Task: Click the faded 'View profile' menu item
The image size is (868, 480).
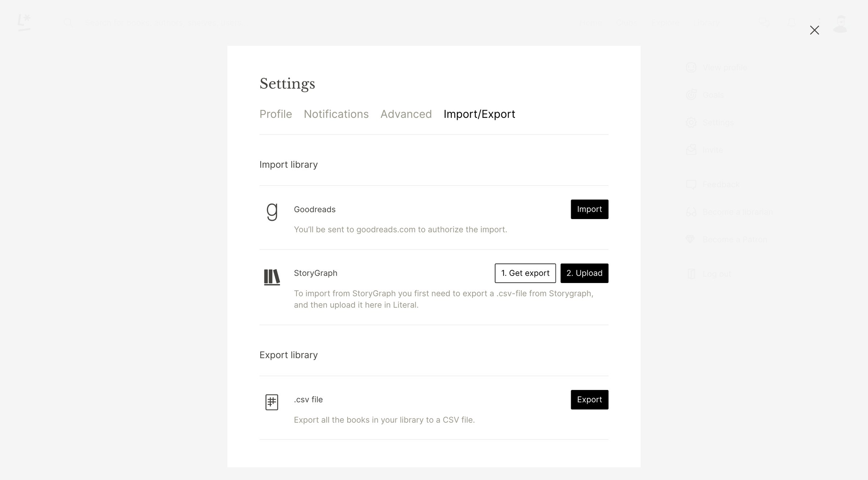Action: point(716,68)
